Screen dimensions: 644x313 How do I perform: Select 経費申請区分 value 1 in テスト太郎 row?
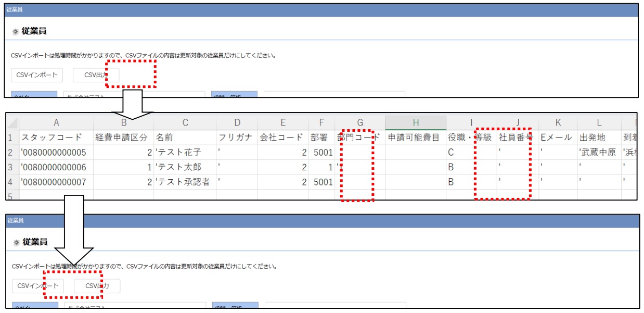[123, 167]
